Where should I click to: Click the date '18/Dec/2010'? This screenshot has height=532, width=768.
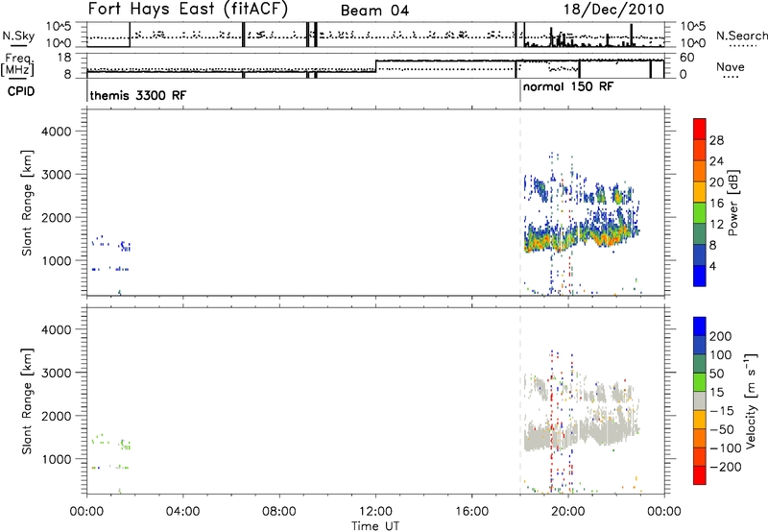(x=613, y=10)
